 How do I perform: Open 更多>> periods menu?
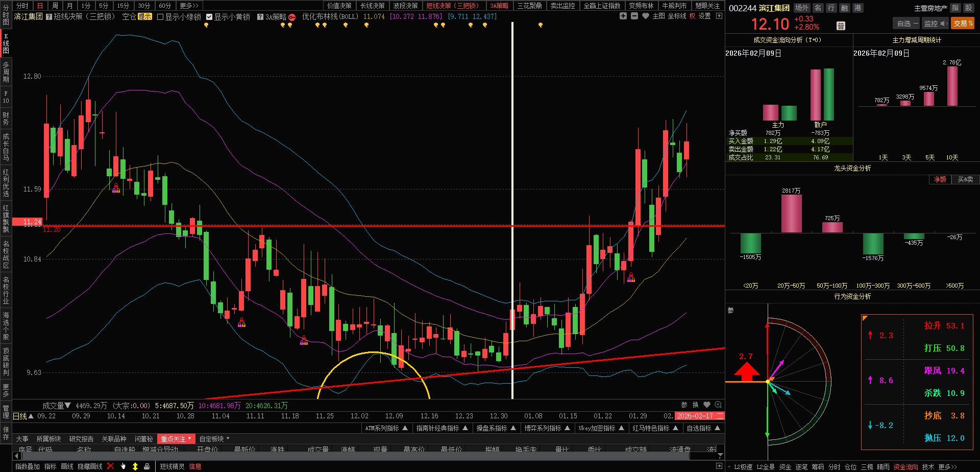[x=189, y=6]
